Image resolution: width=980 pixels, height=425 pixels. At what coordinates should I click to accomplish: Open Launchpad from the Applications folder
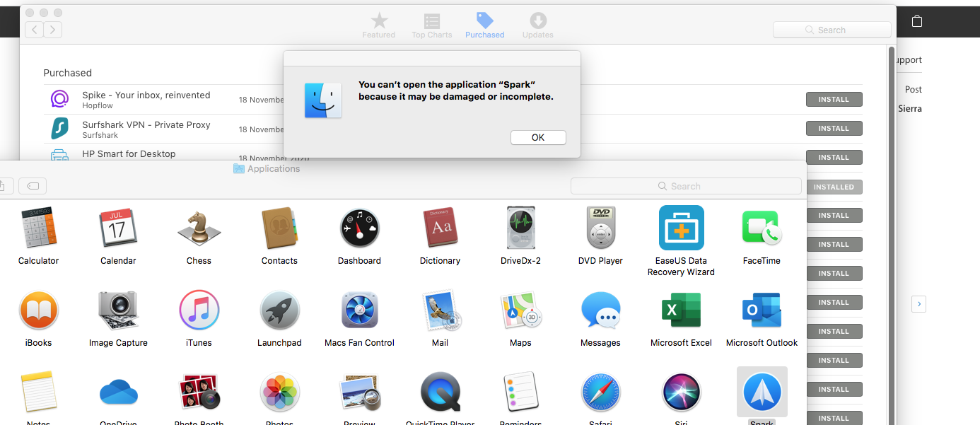coord(279,310)
